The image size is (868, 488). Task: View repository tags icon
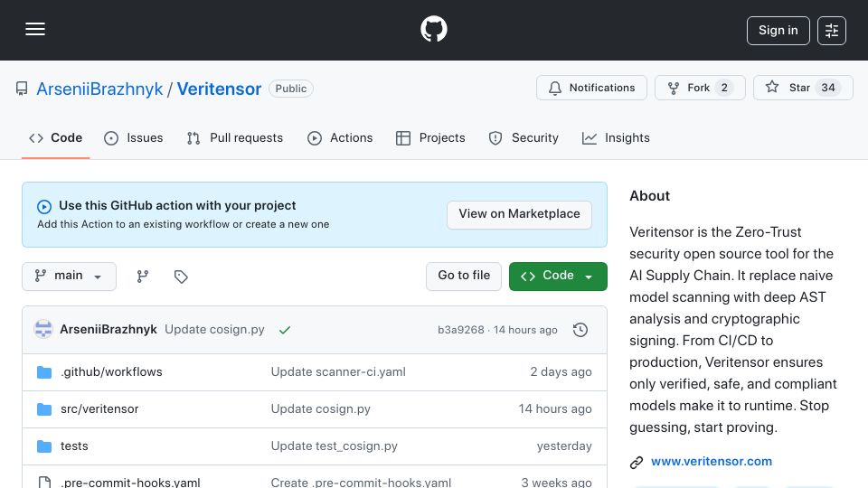(181, 277)
